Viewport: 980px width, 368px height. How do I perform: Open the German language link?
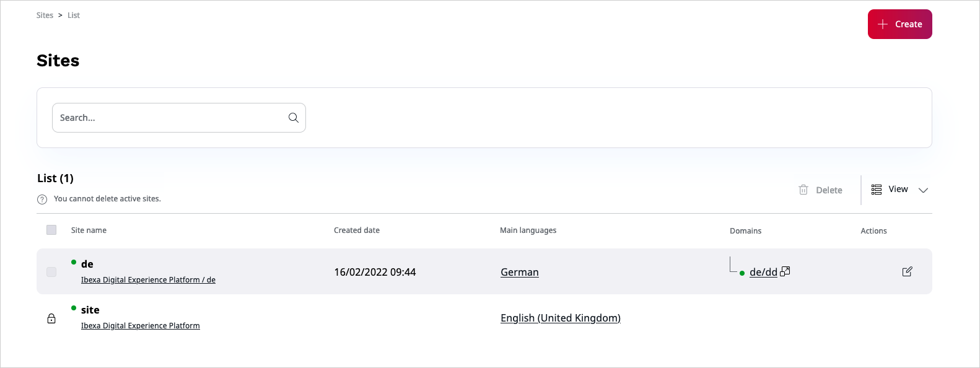click(519, 272)
